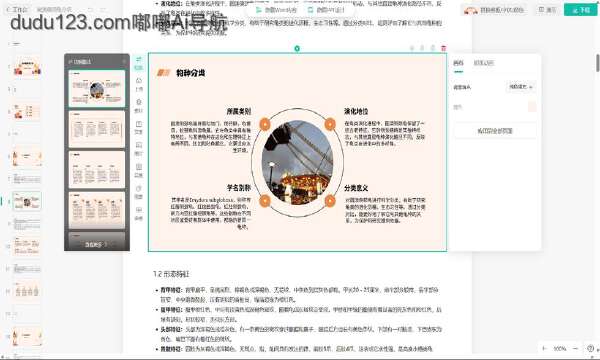The width and height of the screenshot is (600, 360).
Task: Click the bottom notes icon in vertical toolbar
Action: [139, 213]
